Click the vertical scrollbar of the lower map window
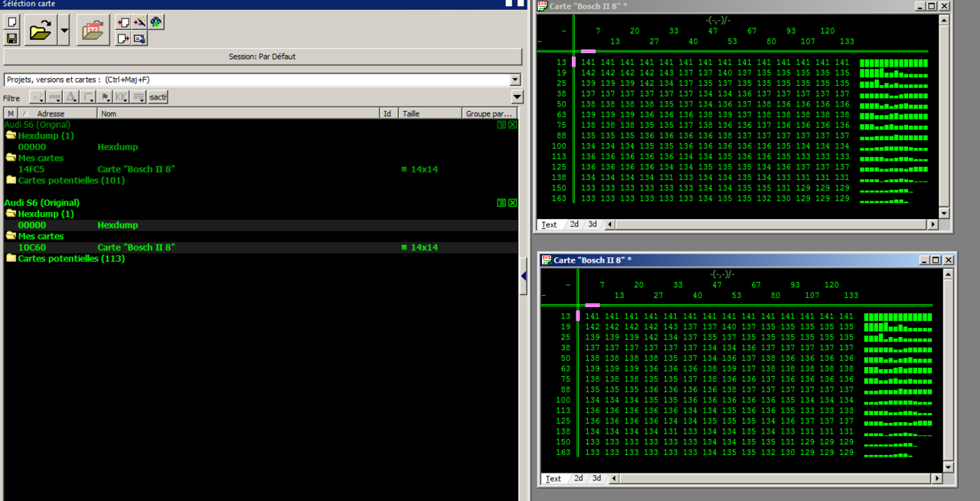Viewport: 980px width, 501px height. pyautogui.click(x=948, y=368)
